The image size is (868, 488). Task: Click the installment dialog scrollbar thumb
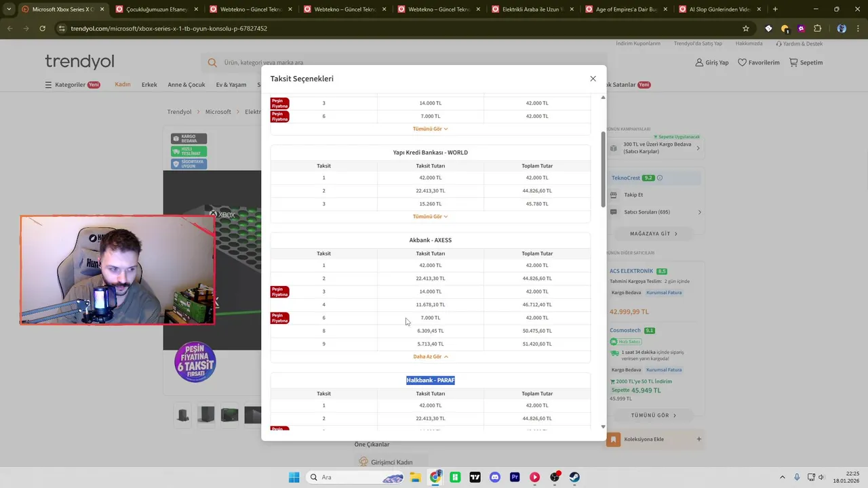click(604, 169)
